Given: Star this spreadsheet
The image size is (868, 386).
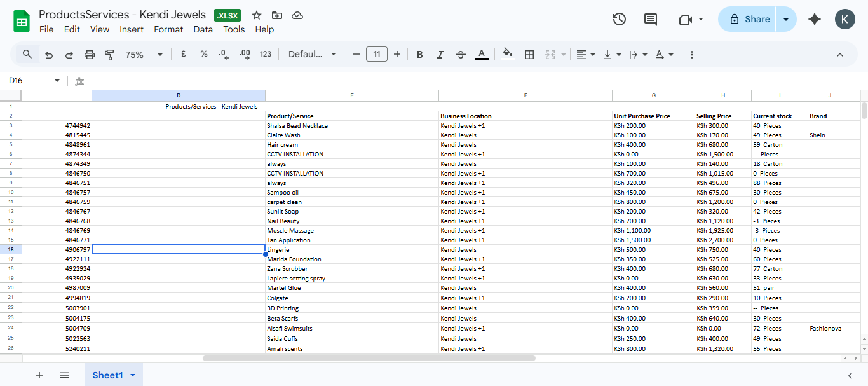Looking at the screenshot, I should coord(257,15).
